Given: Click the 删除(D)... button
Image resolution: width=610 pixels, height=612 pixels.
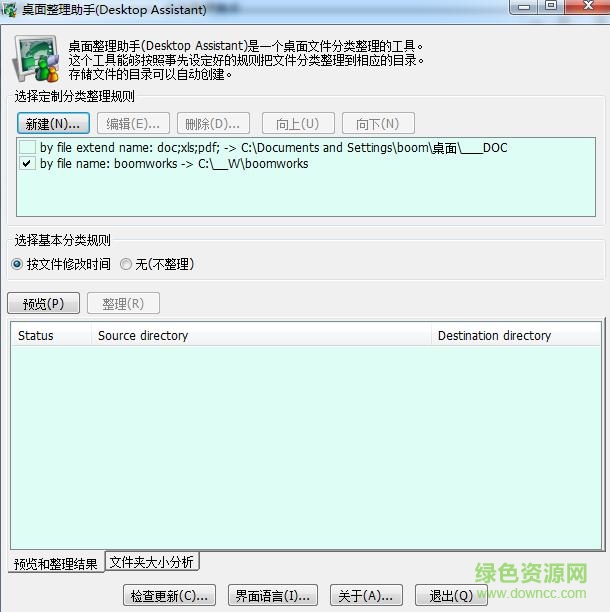Looking at the screenshot, I should click(213, 124).
